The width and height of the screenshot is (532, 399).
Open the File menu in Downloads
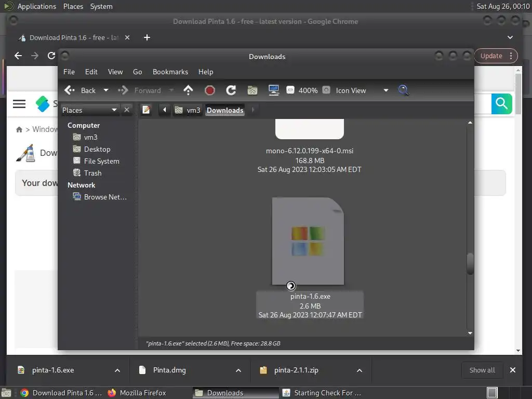pos(69,72)
